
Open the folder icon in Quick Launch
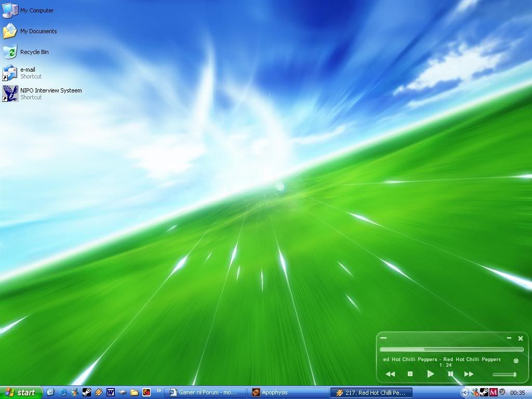[135, 393]
